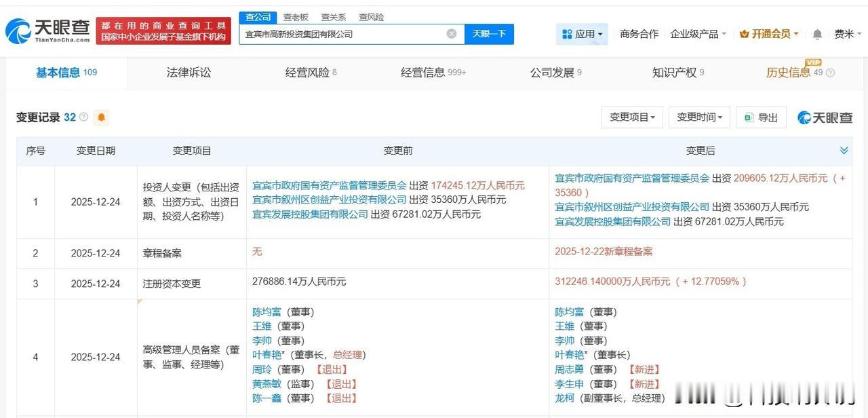
Task: Open the 变更项目 filter dropdown
Action: point(631,117)
